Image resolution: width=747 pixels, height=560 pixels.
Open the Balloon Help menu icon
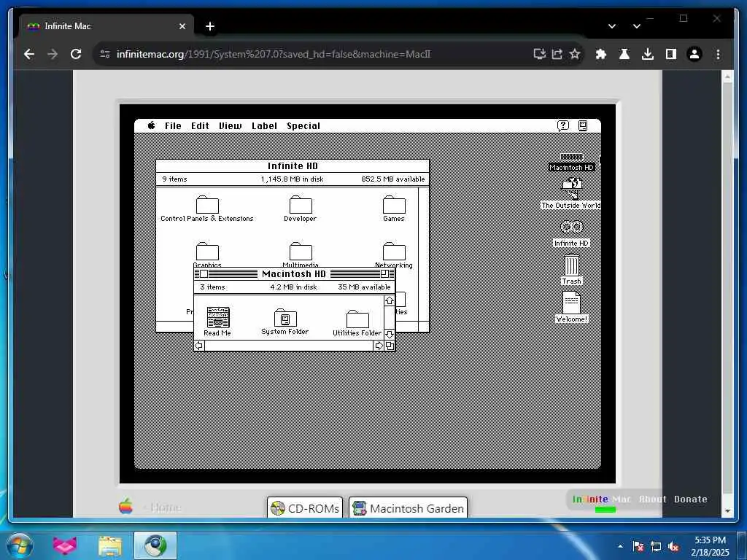(563, 125)
